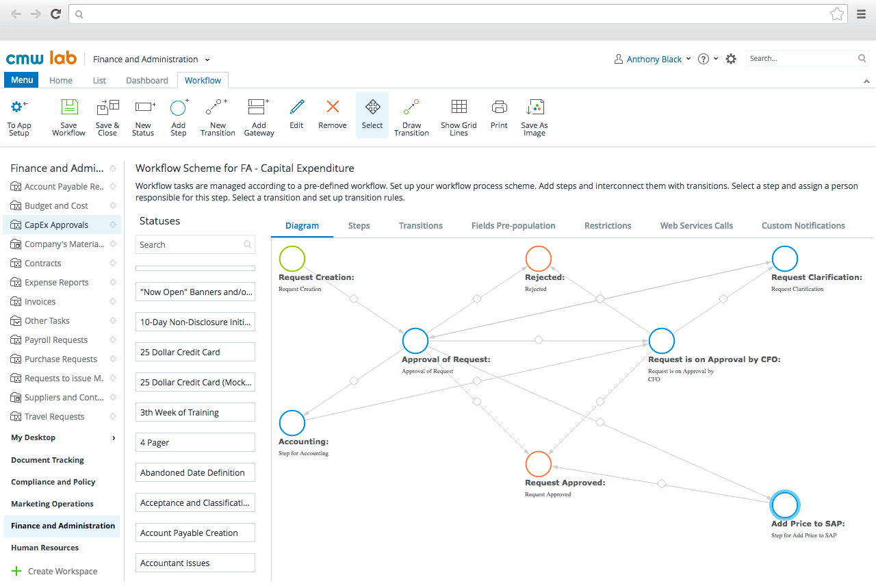Click the blue Menu button
This screenshot has height=588, width=876.
pyautogui.click(x=22, y=80)
